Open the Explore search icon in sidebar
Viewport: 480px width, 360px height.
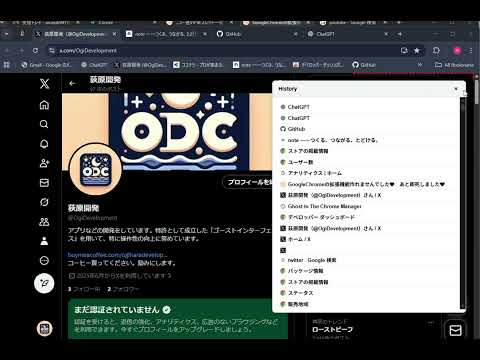point(44,124)
